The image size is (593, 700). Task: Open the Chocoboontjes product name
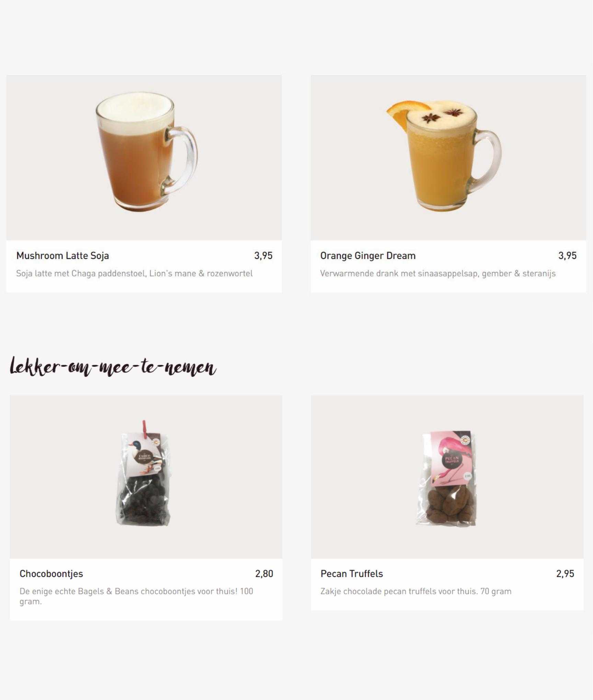(x=51, y=574)
